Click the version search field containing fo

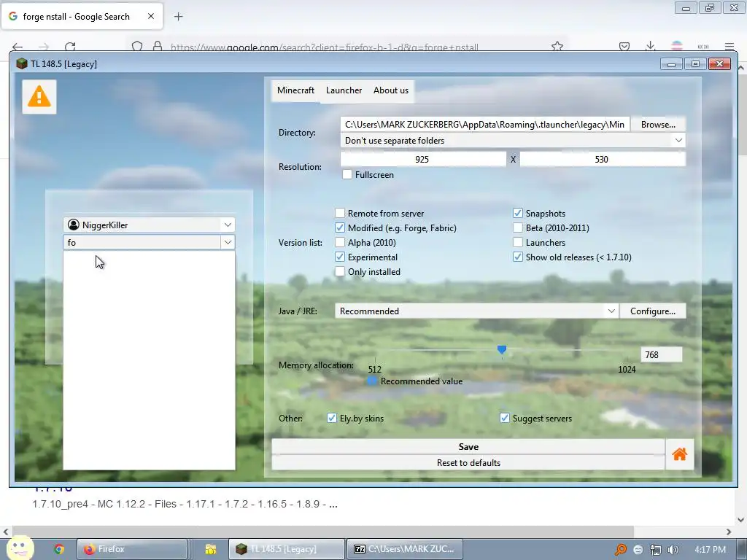pyautogui.click(x=142, y=242)
